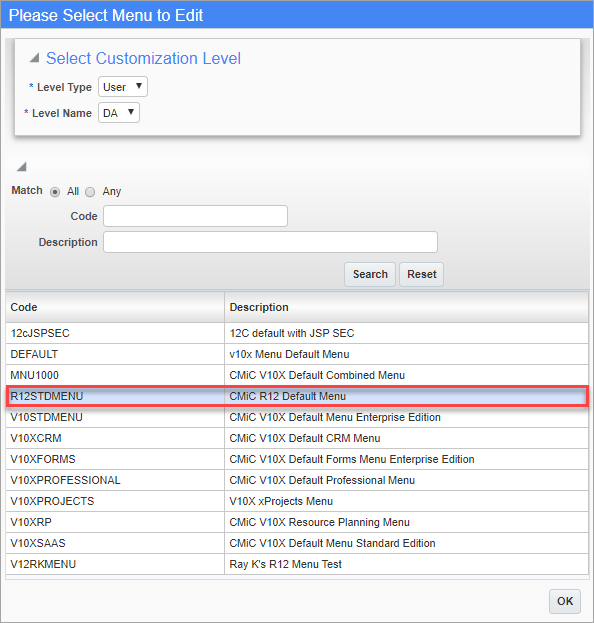Click the Reset button

[x=422, y=274]
